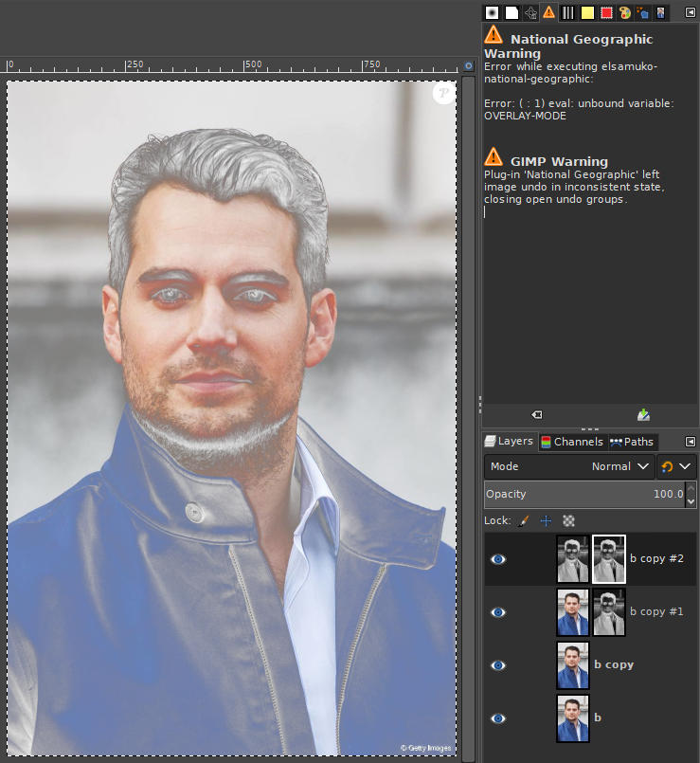The width and height of the screenshot is (700, 763).
Task: Hide the 'b copy #1' layer
Action: [x=498, y=612]
